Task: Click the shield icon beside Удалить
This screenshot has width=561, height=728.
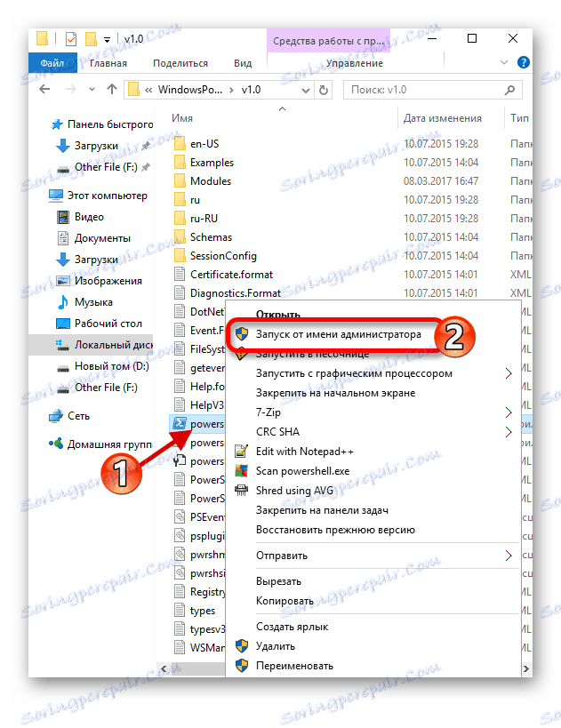Action: pos(242,646)
